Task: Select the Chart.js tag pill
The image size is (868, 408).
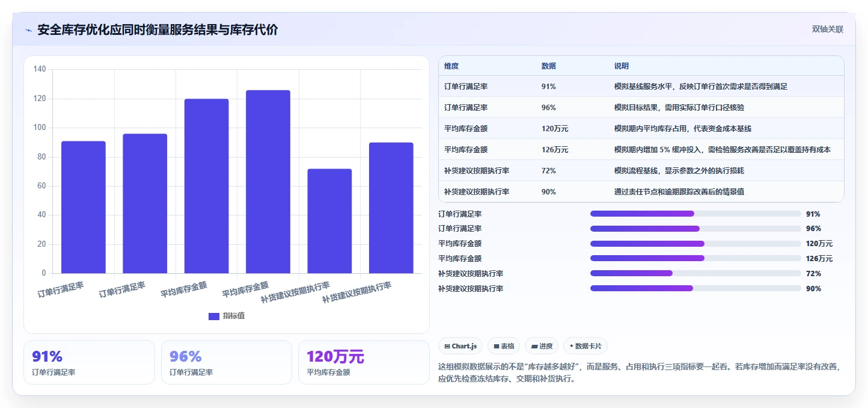Action: (x=460, y=346)
